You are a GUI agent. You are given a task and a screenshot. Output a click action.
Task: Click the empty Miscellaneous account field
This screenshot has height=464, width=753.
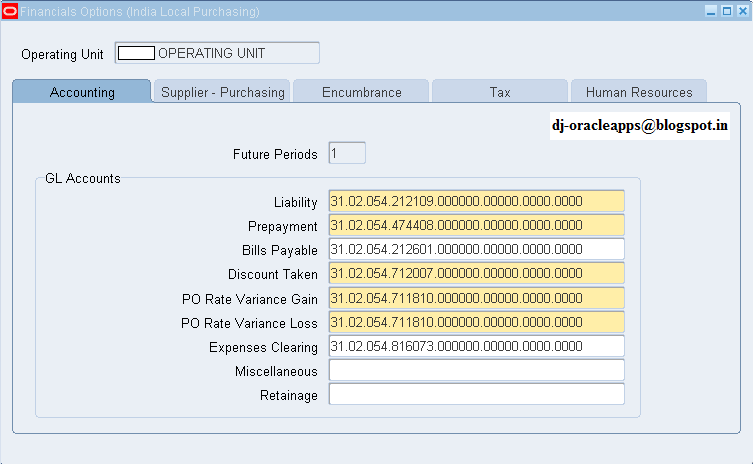[476, 370]
